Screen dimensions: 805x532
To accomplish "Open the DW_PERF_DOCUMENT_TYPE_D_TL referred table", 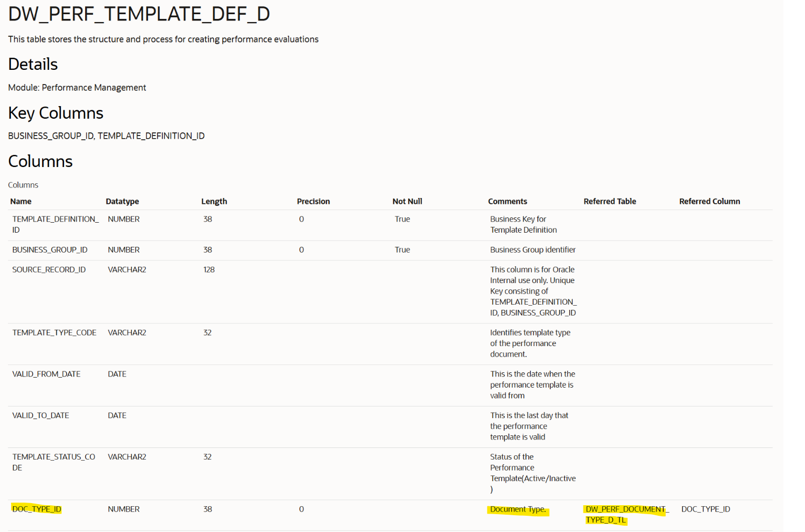I will 625,514.
